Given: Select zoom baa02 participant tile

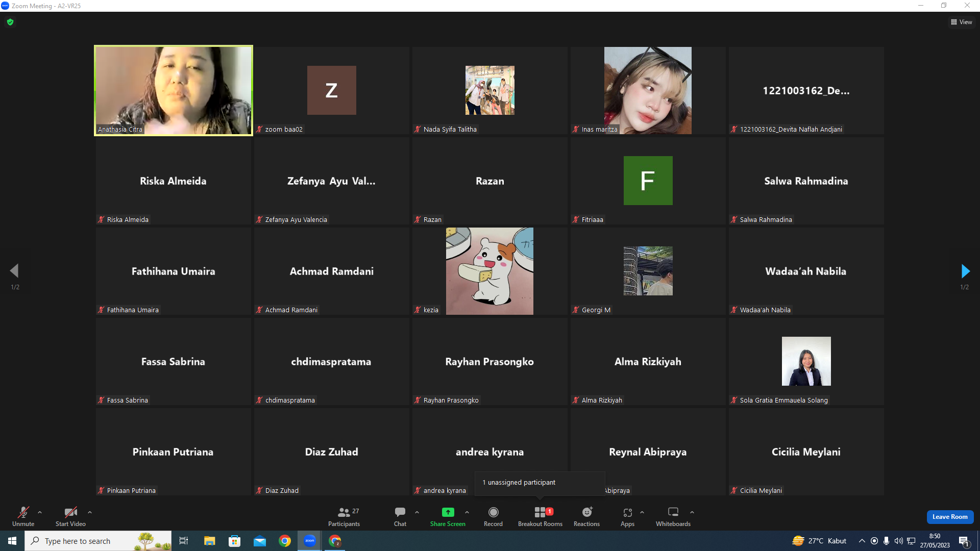Looking at the screenshot, I should (332, 91).
